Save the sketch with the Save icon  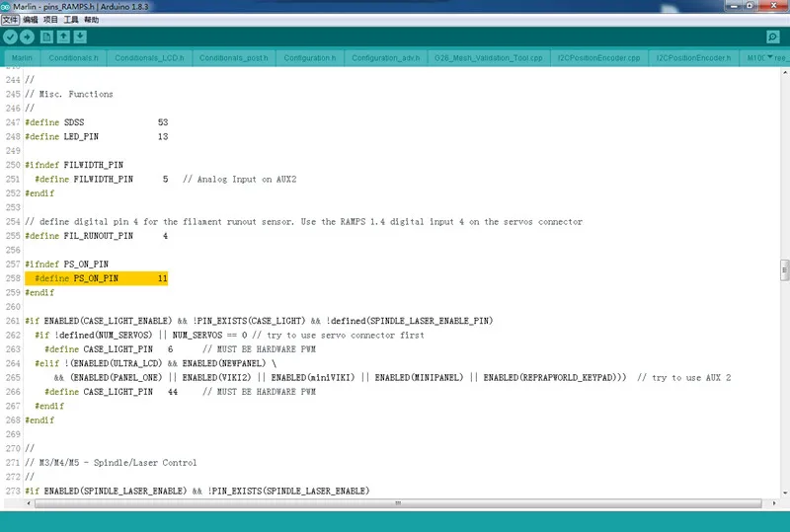tap(80, 37)
